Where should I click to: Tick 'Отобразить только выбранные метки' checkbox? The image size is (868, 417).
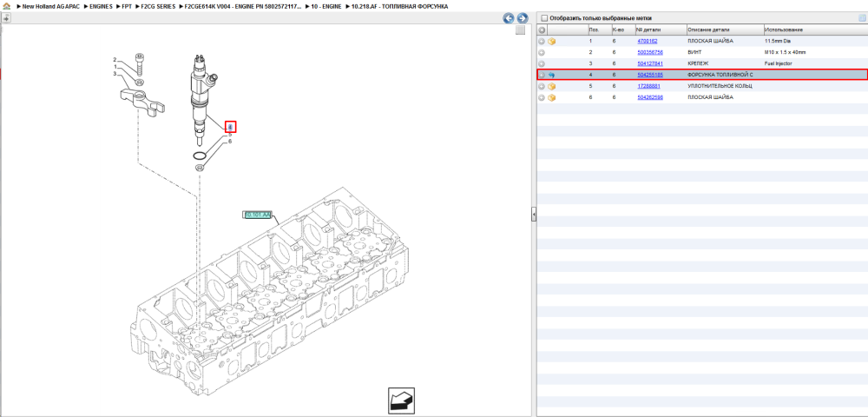(544, 18)
